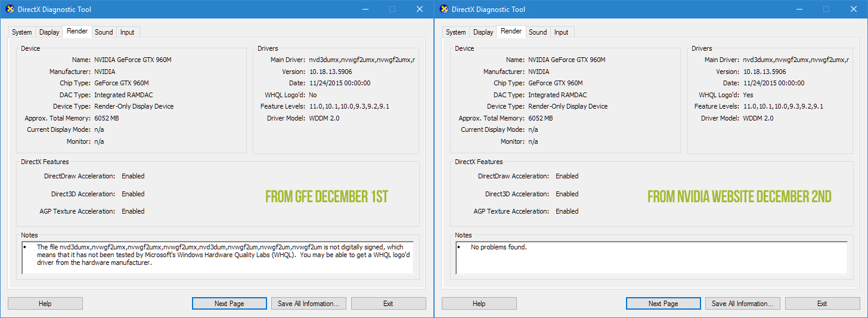Click Next Page in left window
Viewport: 868px width, 318px height.
pos(230,304)
